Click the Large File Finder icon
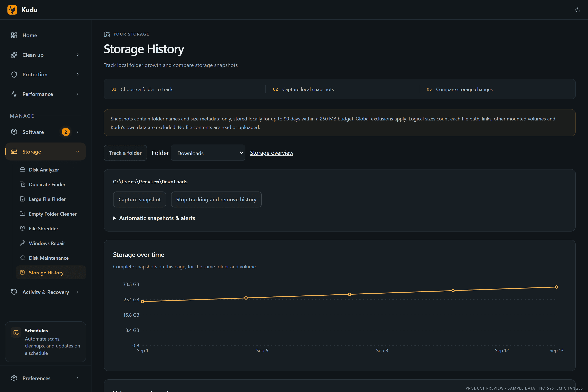The width and height of the screenshot is (588, 392). pos(22,199)
